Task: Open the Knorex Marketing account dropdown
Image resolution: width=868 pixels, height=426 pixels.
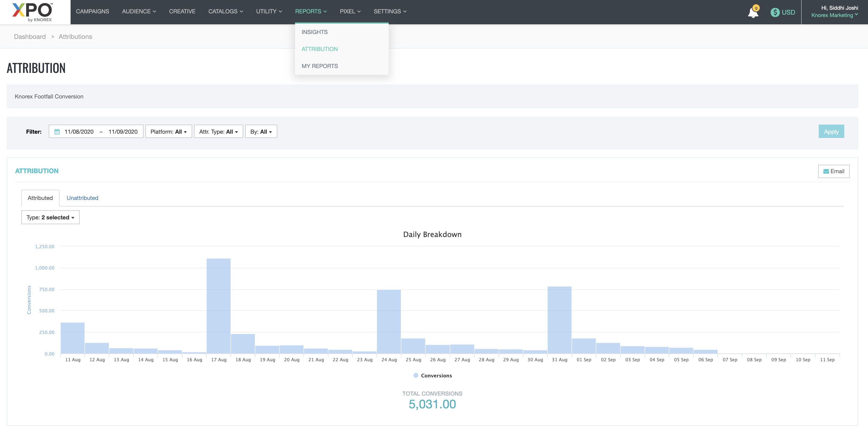Action: point(834,15)
